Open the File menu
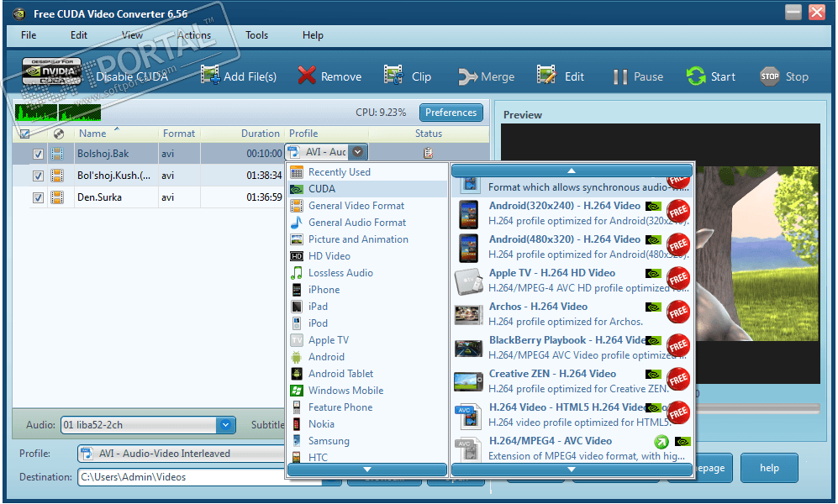 pyautogui.click(x=29, y=35)
